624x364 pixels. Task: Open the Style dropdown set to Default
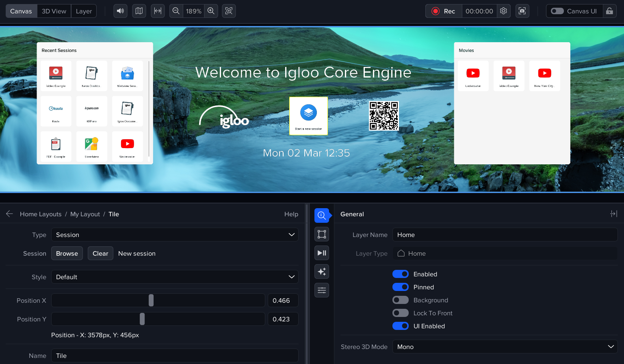pyautogui.click(x=175, y=277)
